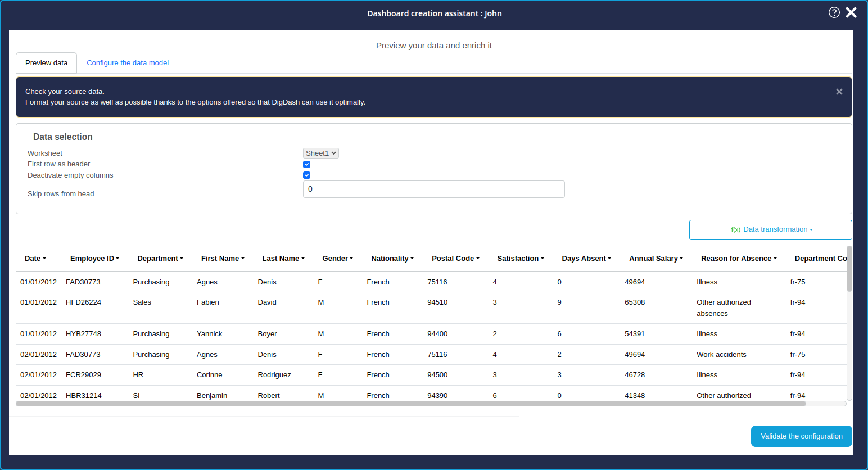Image resolution: width=868 pixels, height=470 pixels.
Task: Toggle Deactivate empty columns checkbox
Action: pyautogui.click(x=306, y=175)
